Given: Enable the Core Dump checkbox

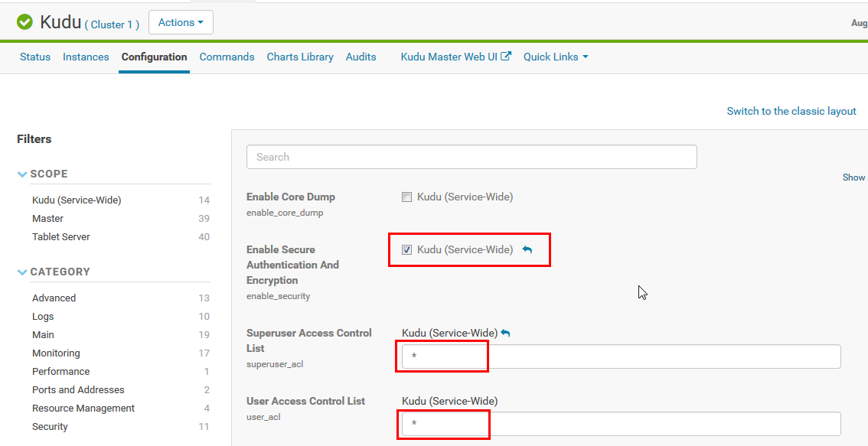Looking at the screenshot, I should pos(406,197).
